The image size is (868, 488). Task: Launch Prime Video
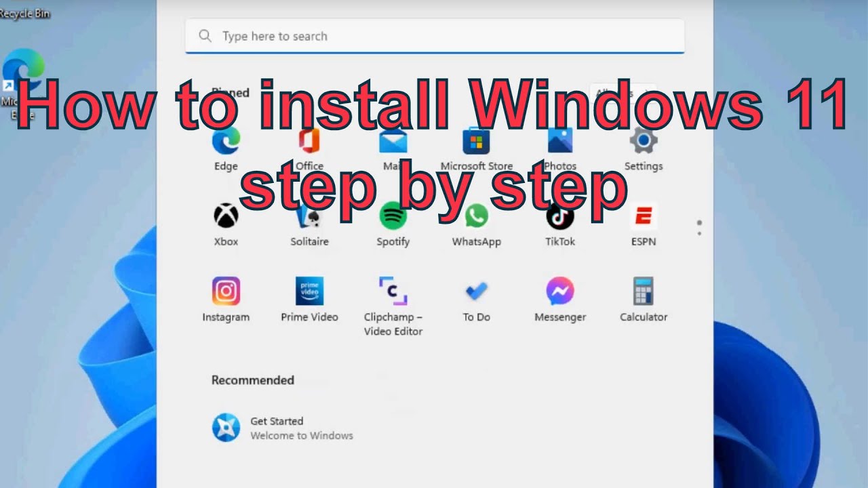[x=309, y=300]
